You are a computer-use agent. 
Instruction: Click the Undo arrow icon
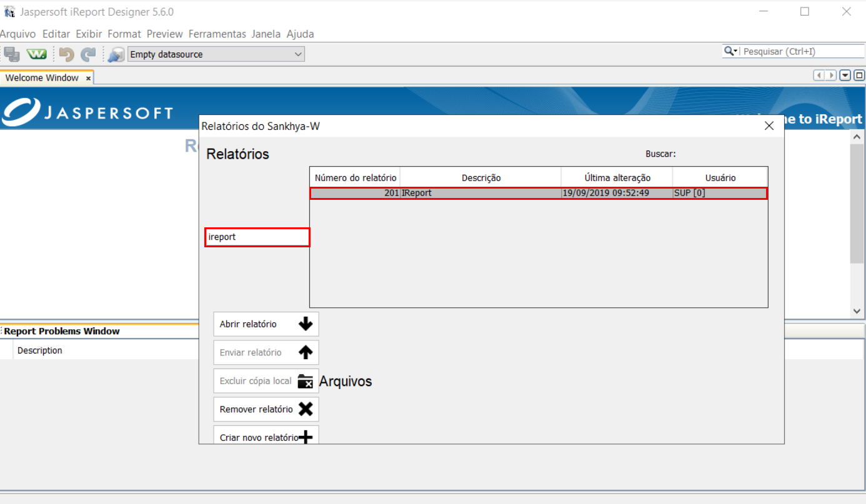click(x=66, y=54)
